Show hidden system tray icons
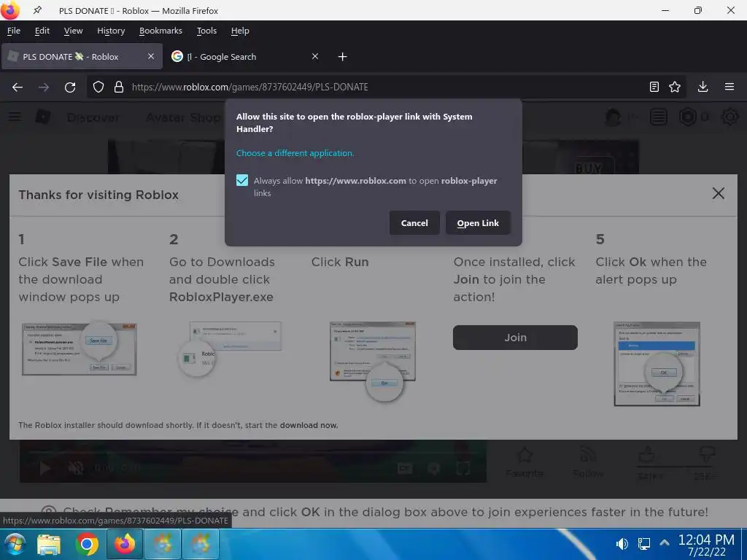 pos(665,542)
